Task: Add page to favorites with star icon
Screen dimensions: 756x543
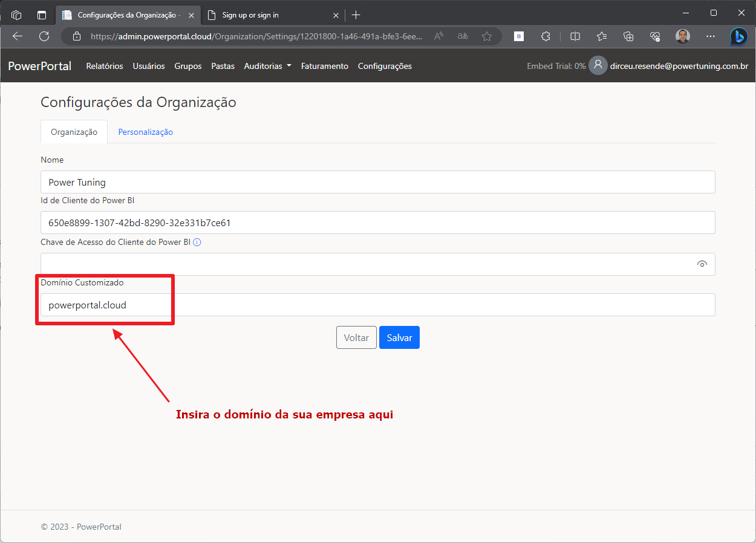Action: (x=487, y=36)
